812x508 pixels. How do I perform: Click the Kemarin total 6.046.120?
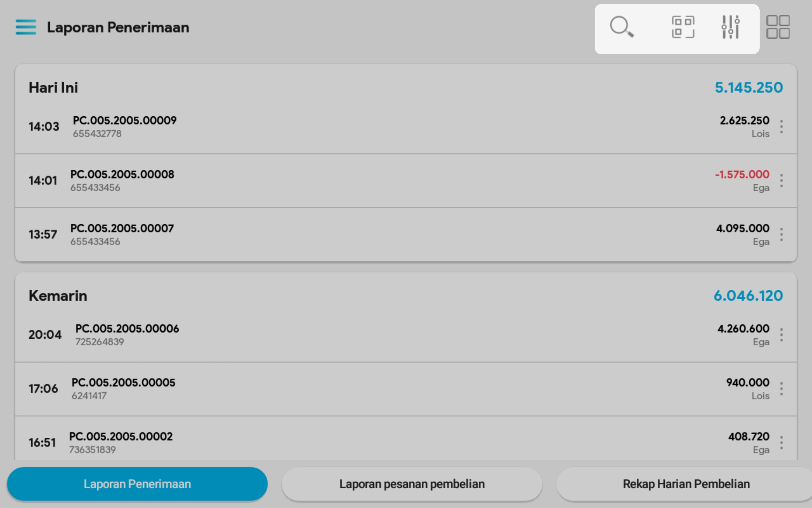748,296
